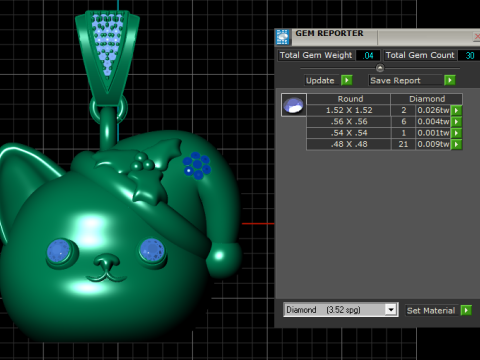Viewport: 480px width, 360px height.
Task: Click the Set Material button
Action: (432, 311)
